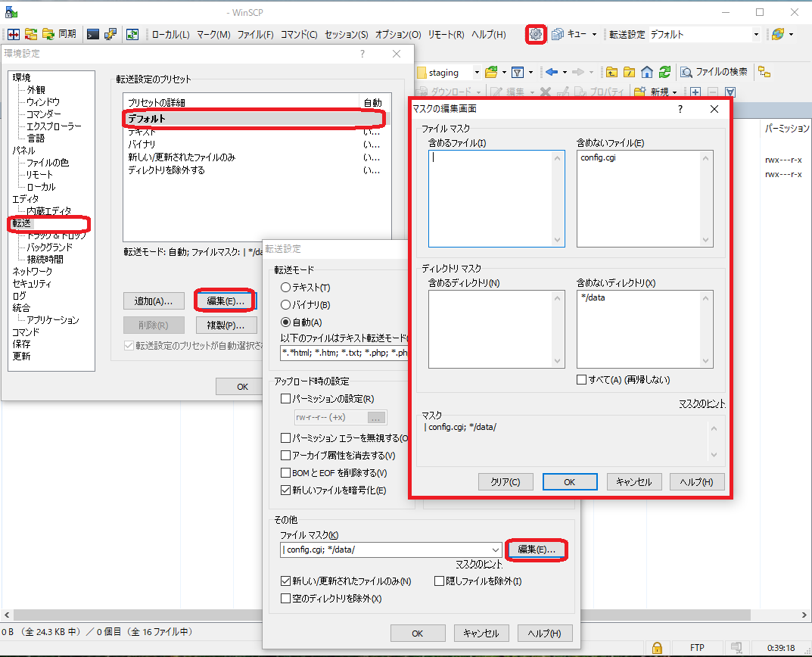Screen dimensions: 812x657
Task: Click the green refresh panel icon in main toolbar
Action: [132, 34]
